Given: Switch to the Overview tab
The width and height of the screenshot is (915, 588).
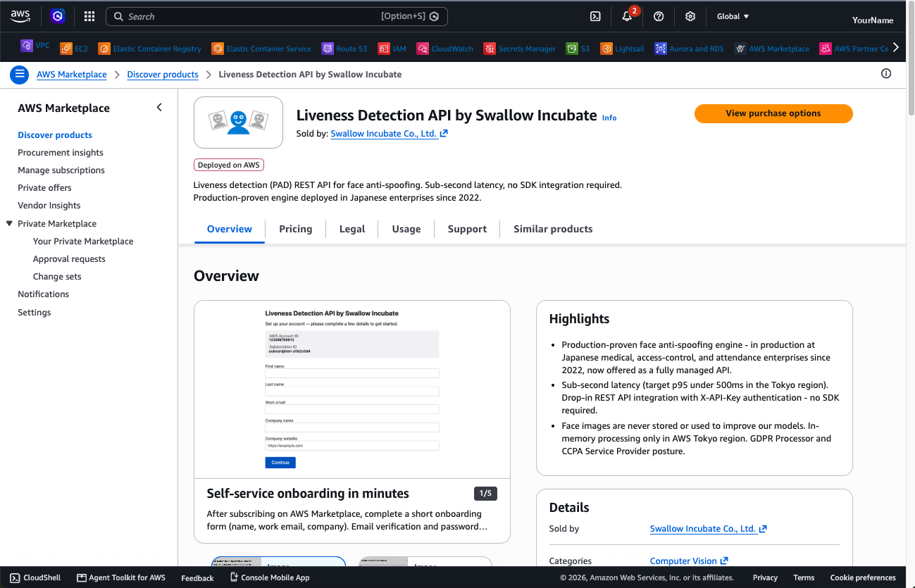Looking at the screenshot, I should point(230,229).
